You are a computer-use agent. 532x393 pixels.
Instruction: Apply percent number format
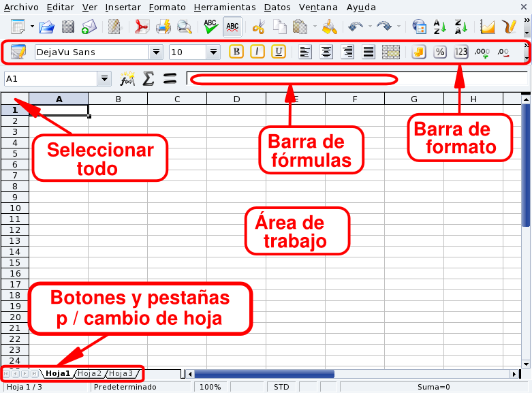click(440, 52)
